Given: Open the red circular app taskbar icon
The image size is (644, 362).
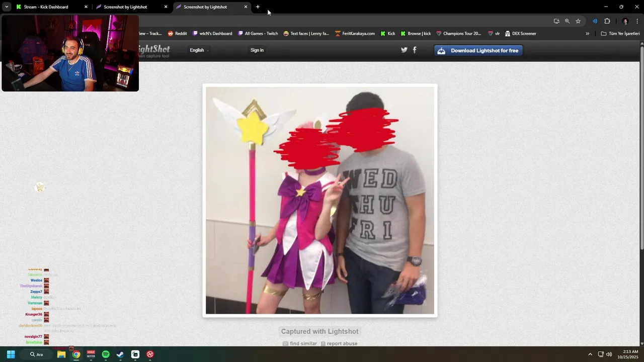Looking at the screenshot, I should (x=150, y=354).
